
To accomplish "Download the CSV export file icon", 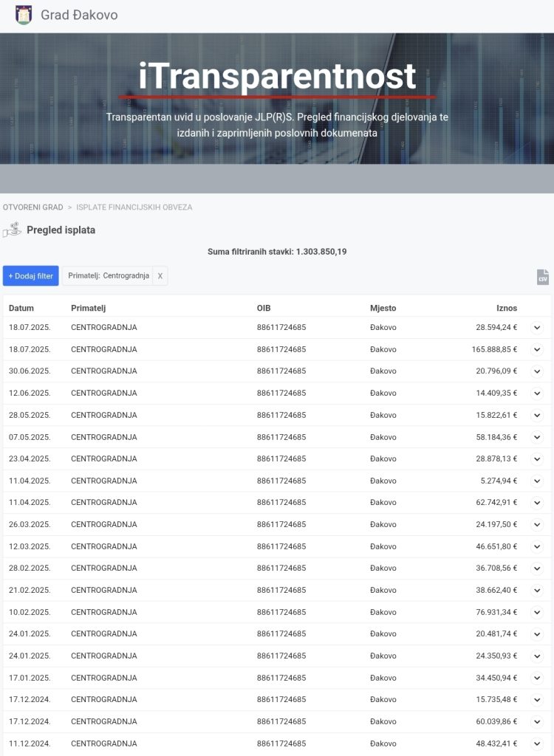I will click(543, 278).
